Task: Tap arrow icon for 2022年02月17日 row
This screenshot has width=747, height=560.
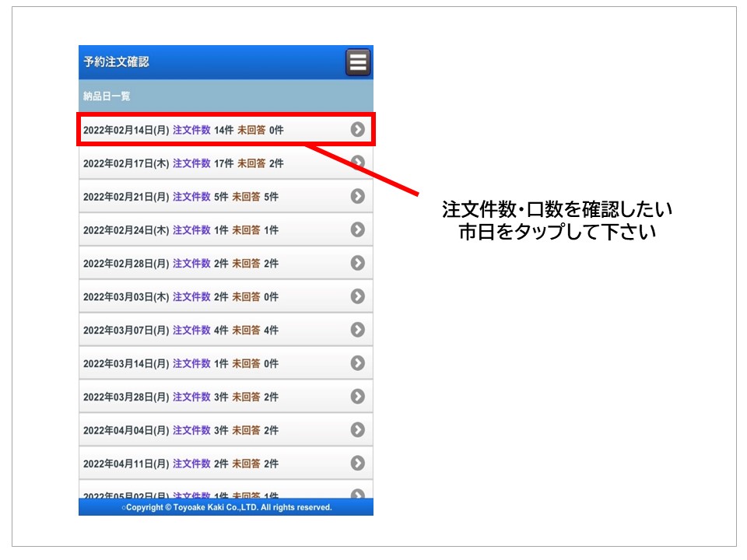Action: tap(357, 163)
